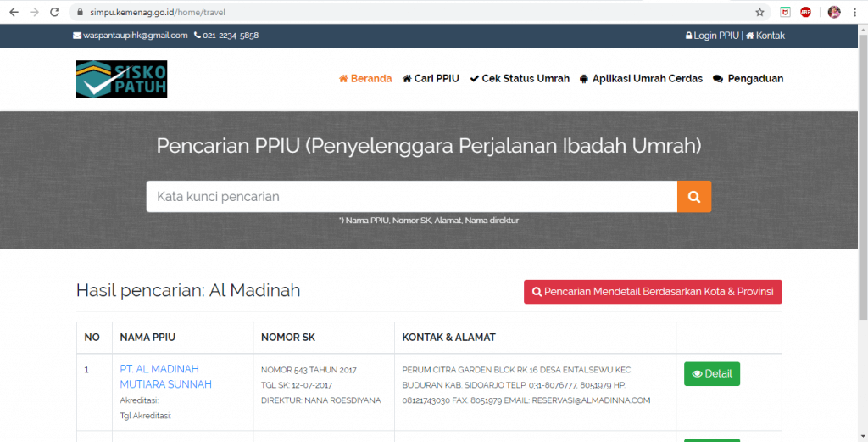Open the ABP adblock extension icon
Screen dimensions: 868x442
point(806,12)
